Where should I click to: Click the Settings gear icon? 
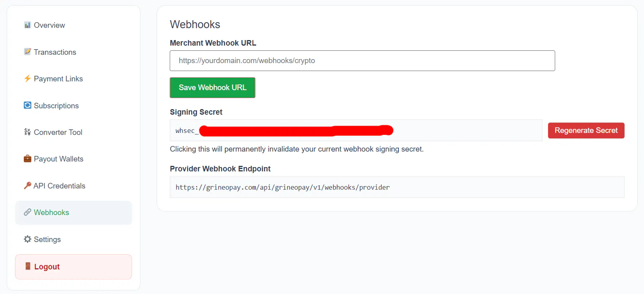click(x=27, y=239)
